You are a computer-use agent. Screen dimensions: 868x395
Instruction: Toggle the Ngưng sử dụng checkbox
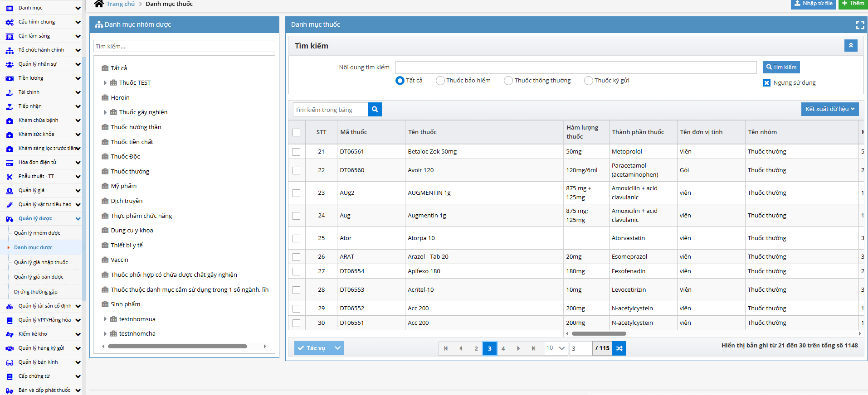pos(766,83)
